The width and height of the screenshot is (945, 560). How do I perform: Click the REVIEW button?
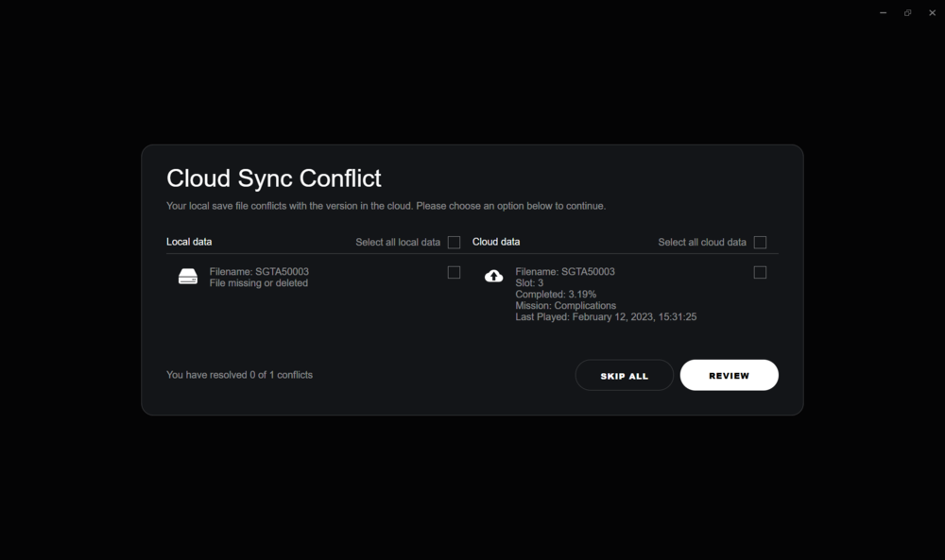pos(729,375)
